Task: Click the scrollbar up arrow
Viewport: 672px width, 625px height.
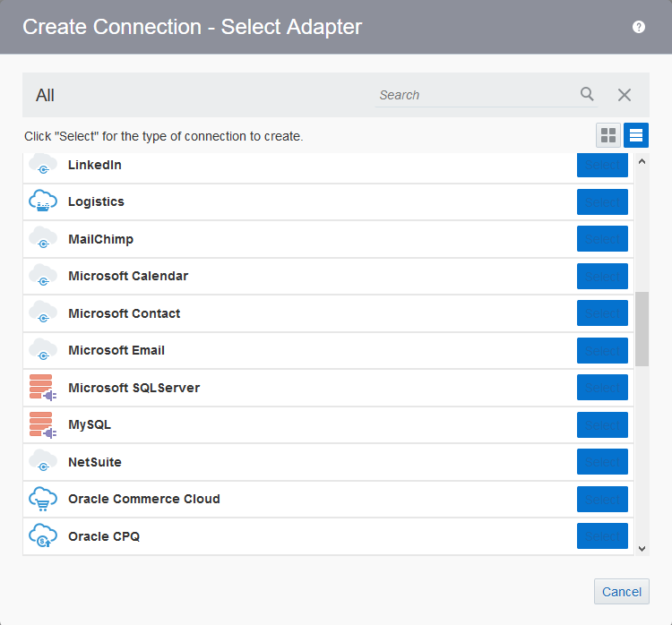Action: [x=642, y=161]
